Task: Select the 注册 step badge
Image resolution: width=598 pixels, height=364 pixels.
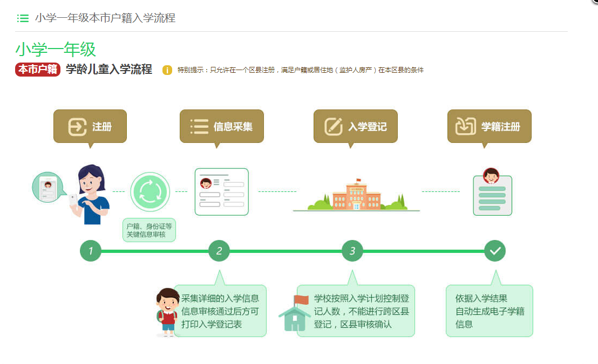Action: pyautogui.click(x=90, y=127)
